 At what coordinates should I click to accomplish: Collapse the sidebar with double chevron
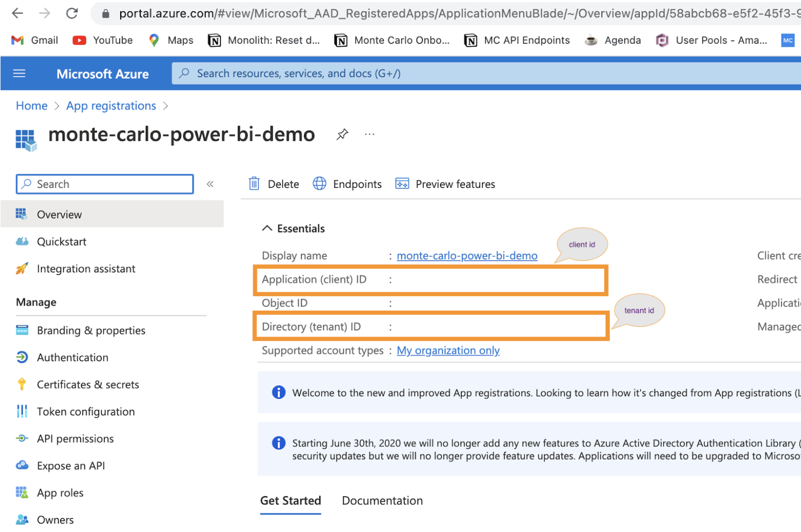[210, 184]
